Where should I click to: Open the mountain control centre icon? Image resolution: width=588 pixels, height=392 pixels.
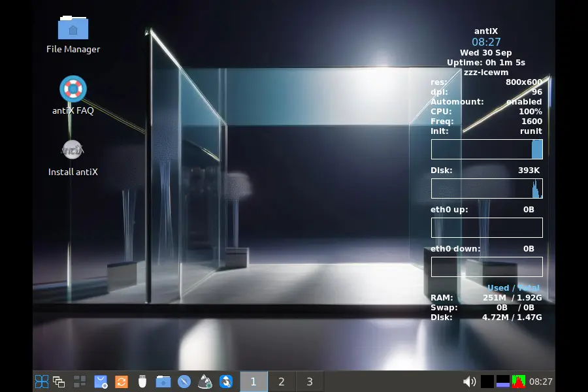coord(204,382)
